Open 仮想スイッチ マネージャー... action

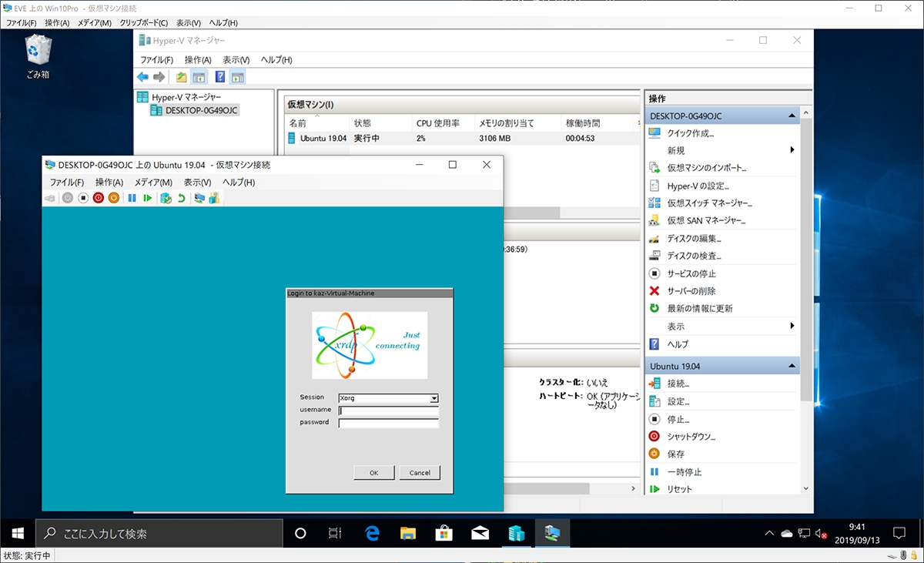coord(709,203)
